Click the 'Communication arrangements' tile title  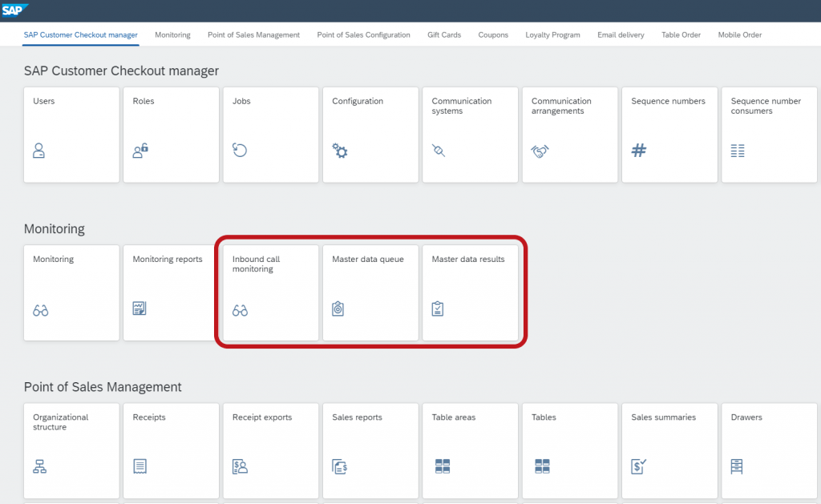coord(561,106)
